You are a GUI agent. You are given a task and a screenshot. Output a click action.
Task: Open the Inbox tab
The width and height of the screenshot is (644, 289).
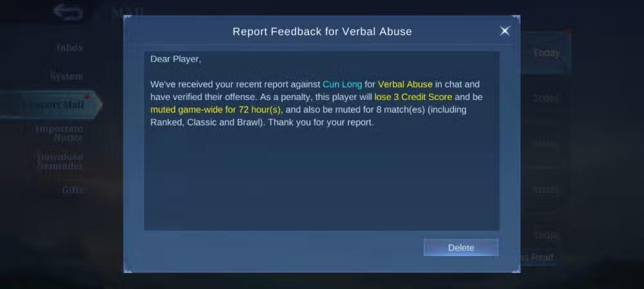70,48
